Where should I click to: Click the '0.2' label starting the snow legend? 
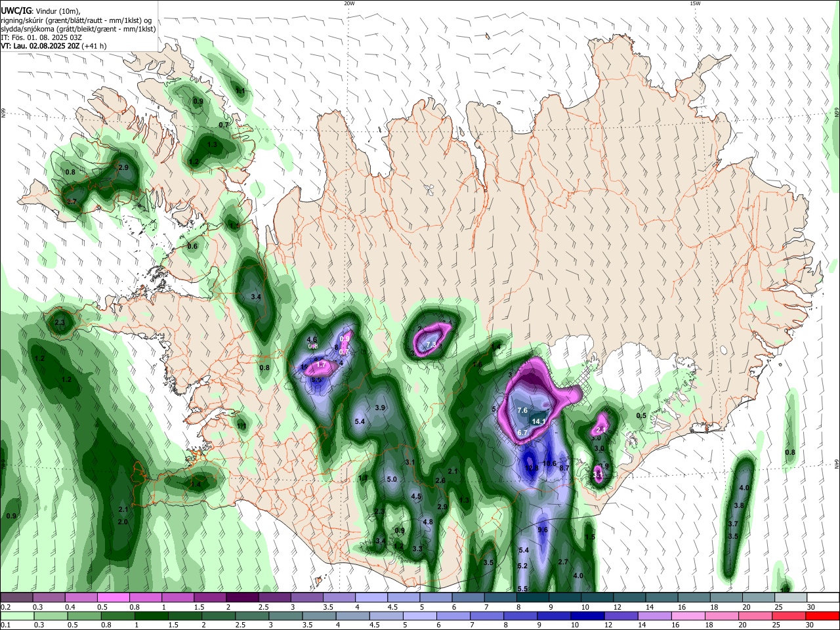[5, 606]
